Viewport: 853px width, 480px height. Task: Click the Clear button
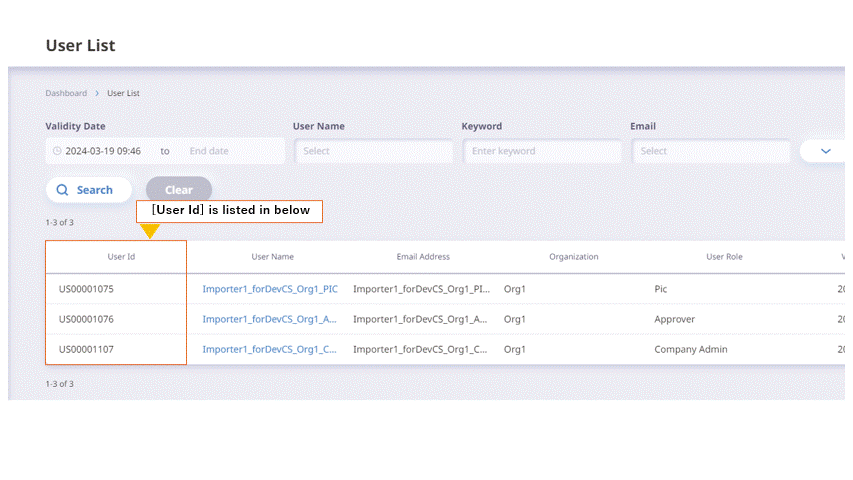pos(178,190)
